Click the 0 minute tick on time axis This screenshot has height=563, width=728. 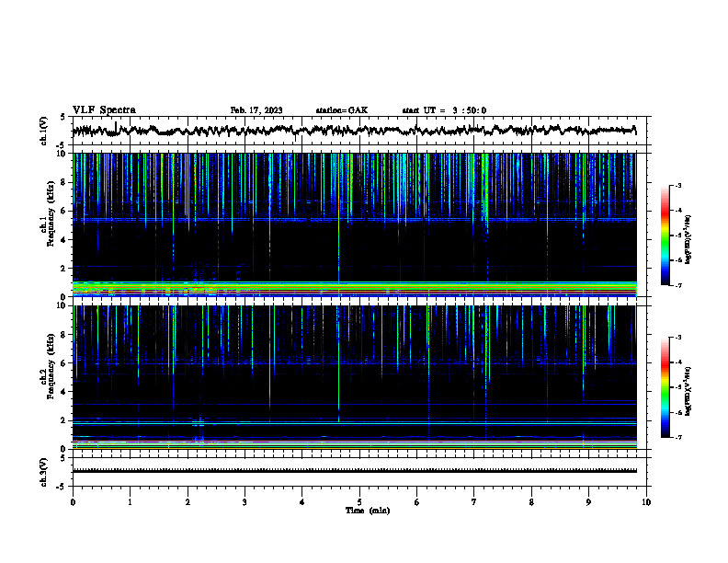73,502
